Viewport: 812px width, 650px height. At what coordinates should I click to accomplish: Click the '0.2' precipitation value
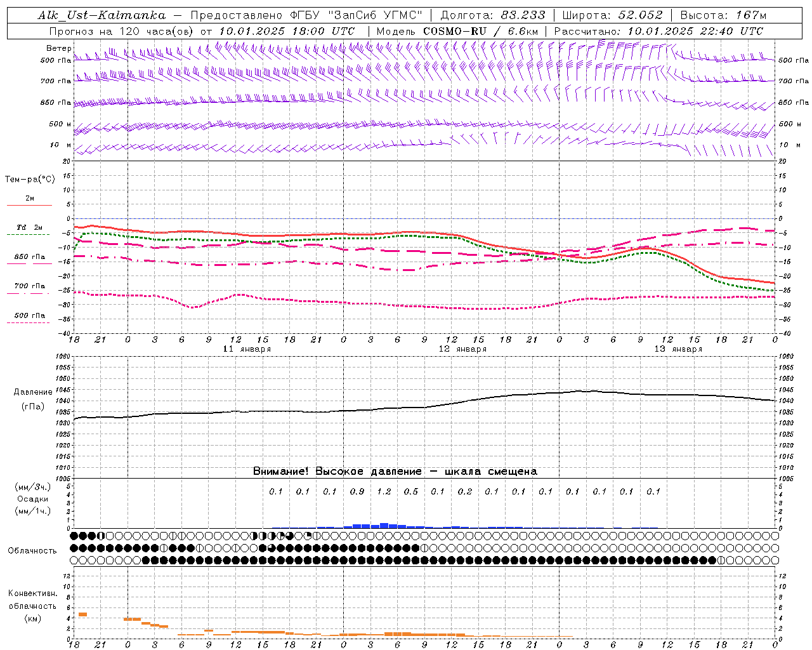pyautogui.click(x=465, y=491)
